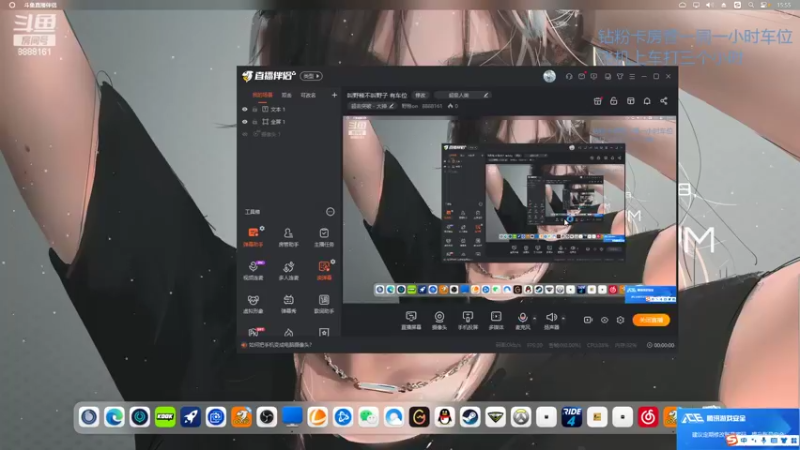Image resolution: width=800 pixels, height=450 pixels.
Task: Click the padlock icon above preview
Action: coord(614,101)
